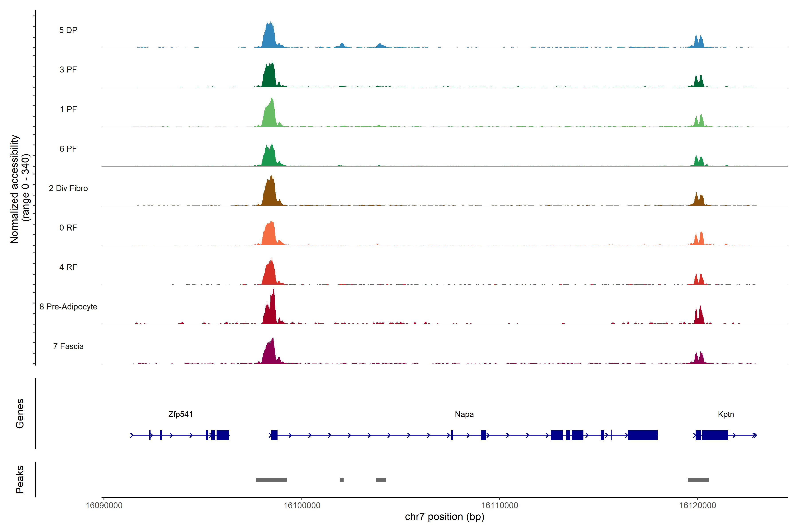The height and width of the screenshot is (532, 798).
Task: Click the 6 PF track label
Action: pos(68,149)
